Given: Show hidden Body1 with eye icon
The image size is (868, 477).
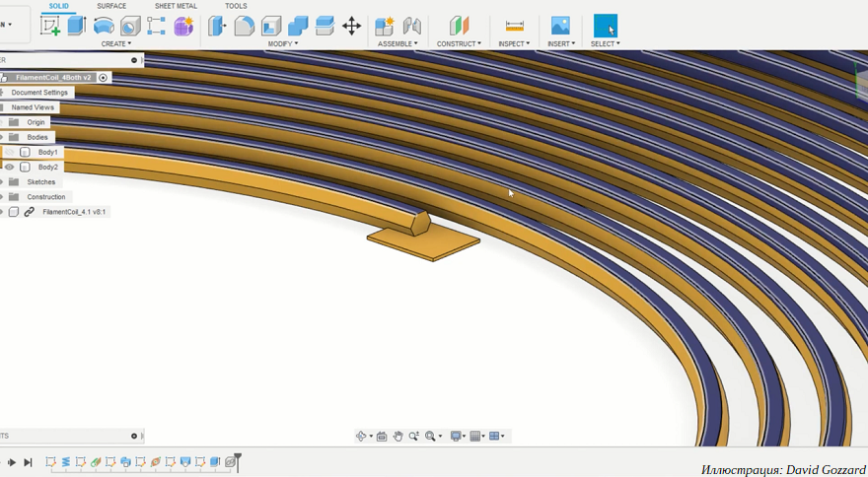Looking at the screenshot, I should pos(10,152).
